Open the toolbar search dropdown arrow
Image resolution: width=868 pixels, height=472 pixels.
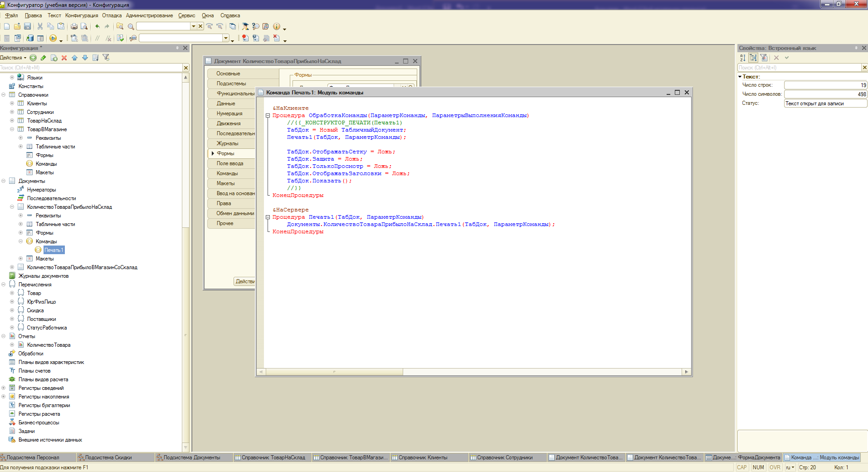point(194,26)
